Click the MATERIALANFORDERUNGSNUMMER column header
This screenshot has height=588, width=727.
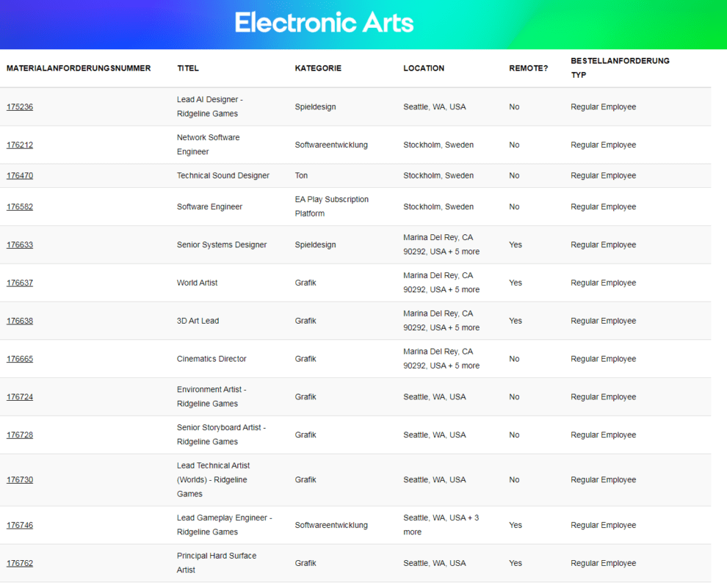[x=79, y=68]
